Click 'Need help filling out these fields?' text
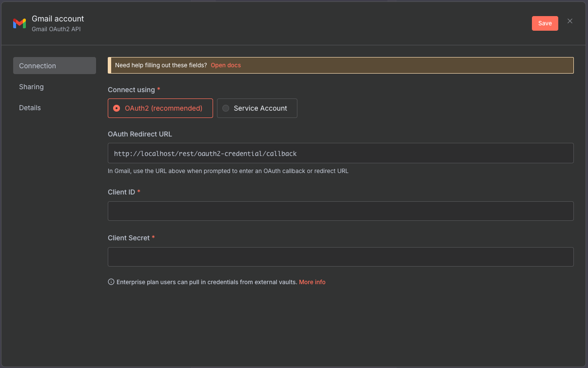Image resolution: width=588 pixels, height=368 pixels. (x=161, y=65)
